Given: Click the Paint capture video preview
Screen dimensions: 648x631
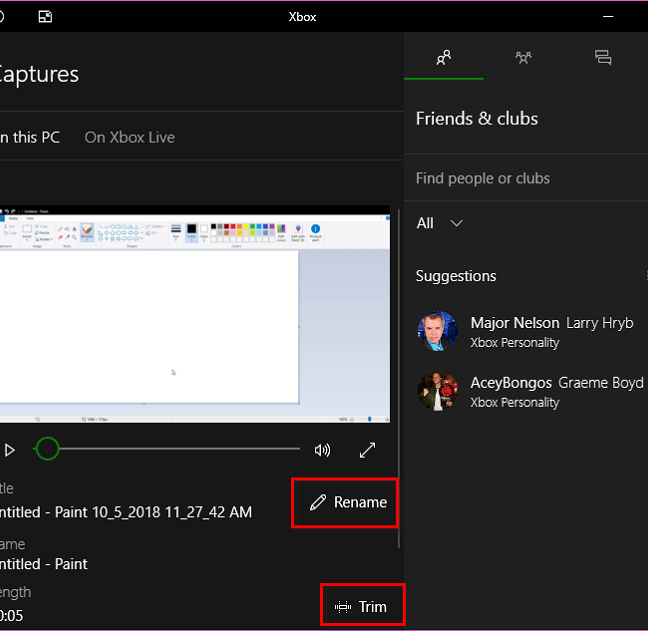Looking at the screenshot, I should point(195,314).
